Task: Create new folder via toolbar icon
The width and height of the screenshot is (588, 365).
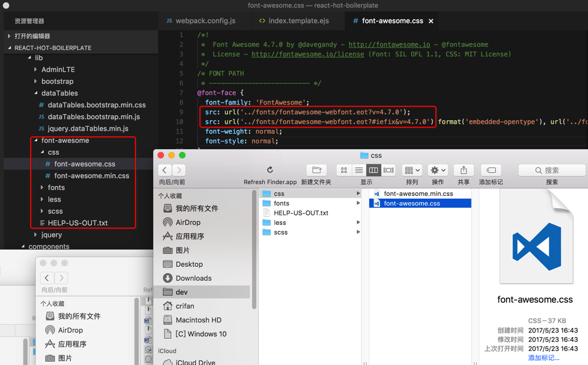Action: click(x=317, y=170)
